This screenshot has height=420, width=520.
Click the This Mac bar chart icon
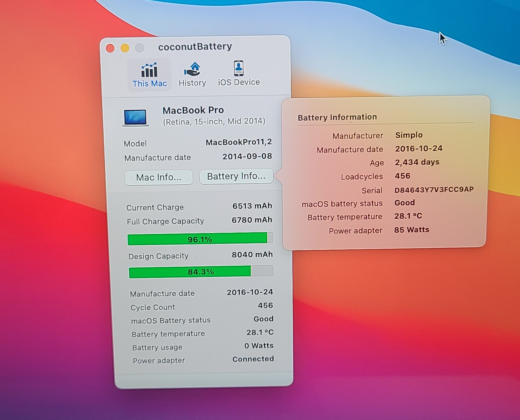[x=149, y=70]
